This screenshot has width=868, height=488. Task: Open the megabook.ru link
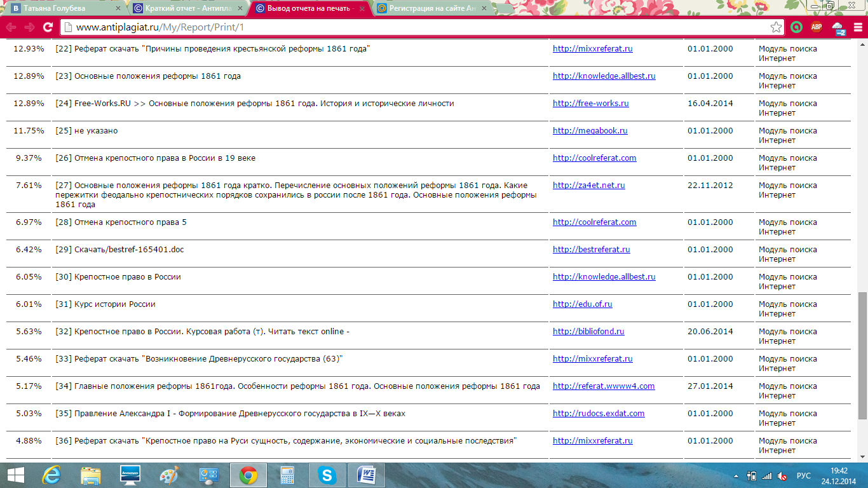[x=590, y=131]
